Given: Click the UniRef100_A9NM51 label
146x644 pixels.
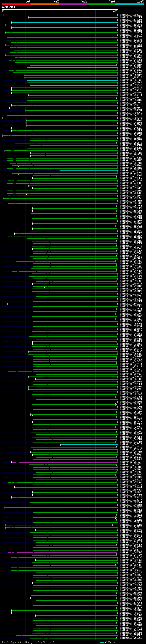Looking at the screenshot, I should point(131,93).
